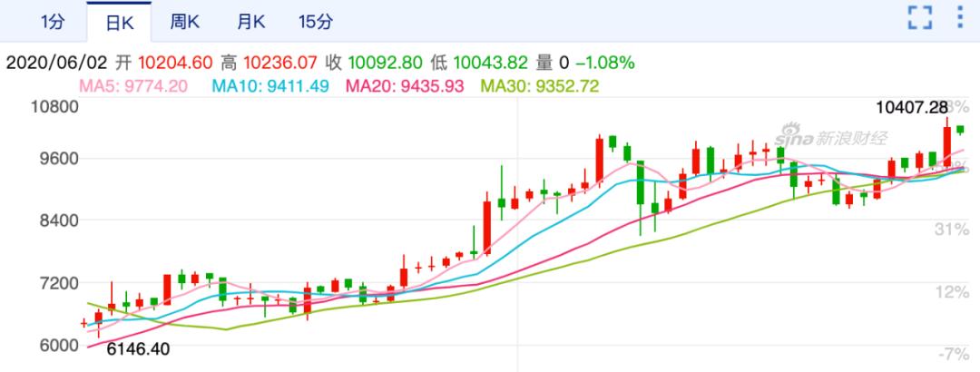Open the three-dot more options menu

(x=961, y=17)
